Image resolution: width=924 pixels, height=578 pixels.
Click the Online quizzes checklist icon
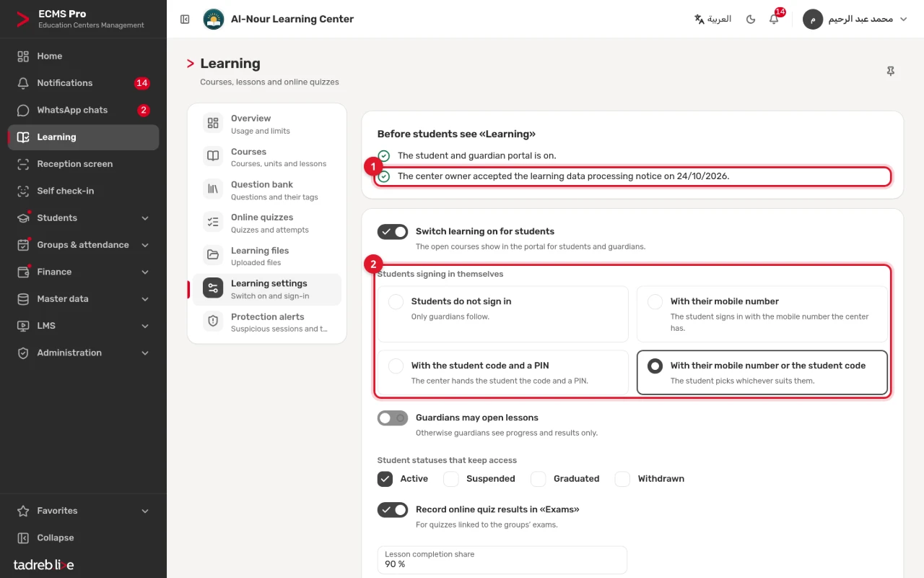[x=213, y=223]
